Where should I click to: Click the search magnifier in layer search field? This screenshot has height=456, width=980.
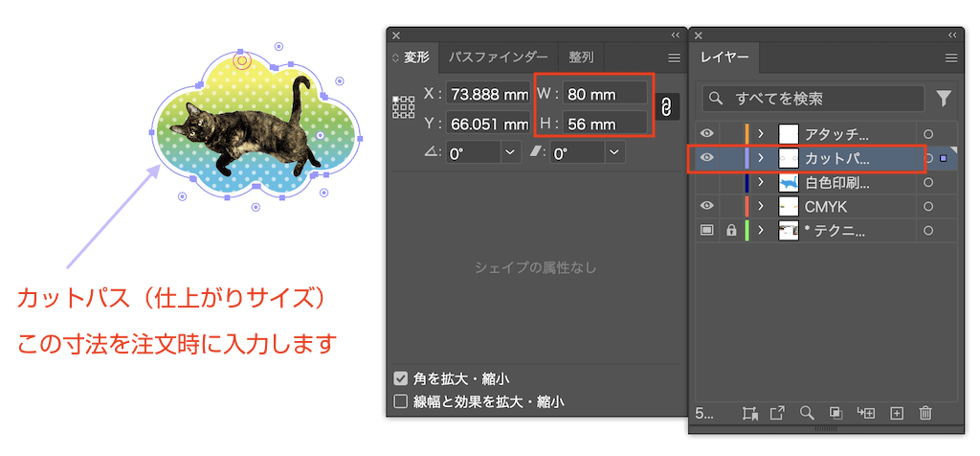tap(717, 99)
